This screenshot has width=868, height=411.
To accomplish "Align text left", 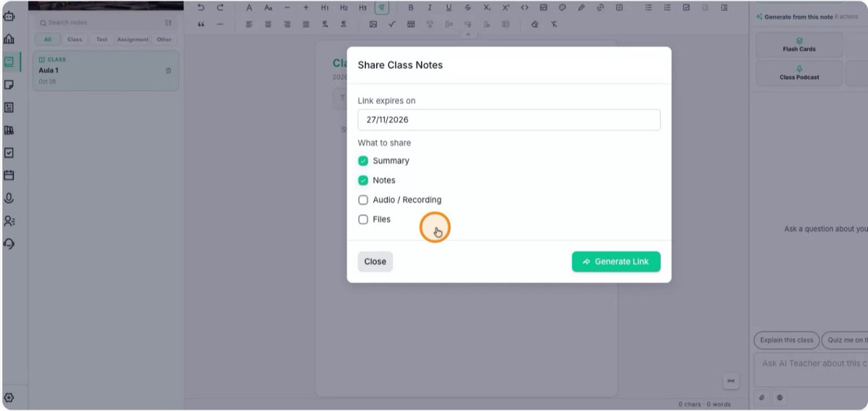I will (249, 24).
